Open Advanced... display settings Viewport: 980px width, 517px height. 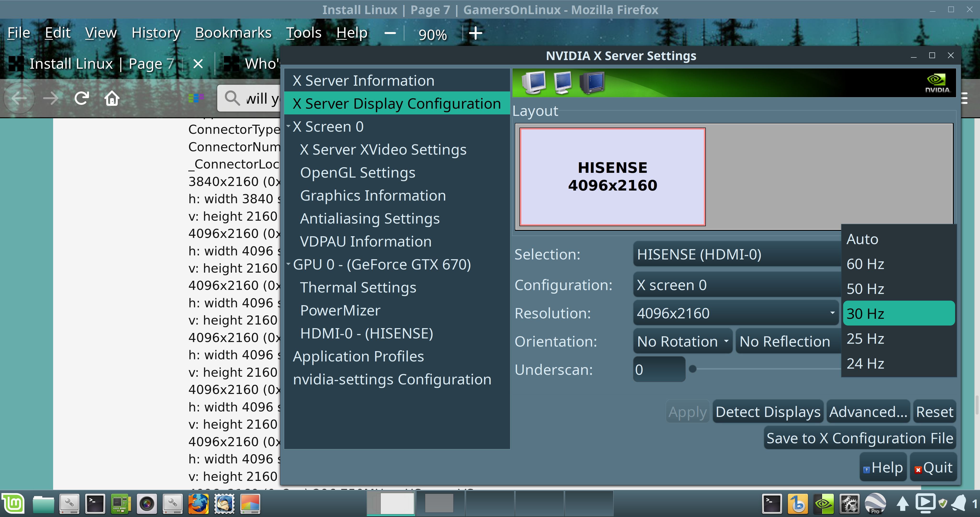coord(868,411)
